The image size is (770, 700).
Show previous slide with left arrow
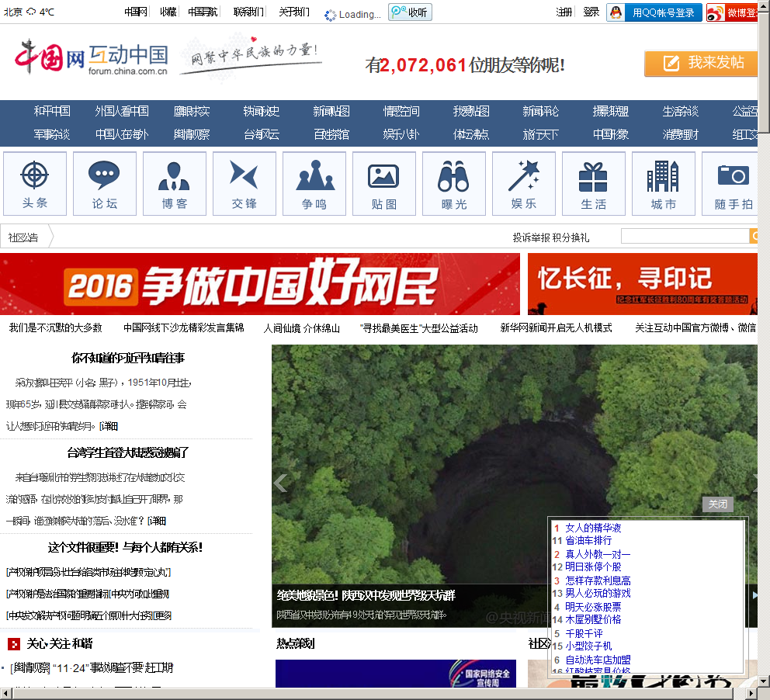click(280, 483)
